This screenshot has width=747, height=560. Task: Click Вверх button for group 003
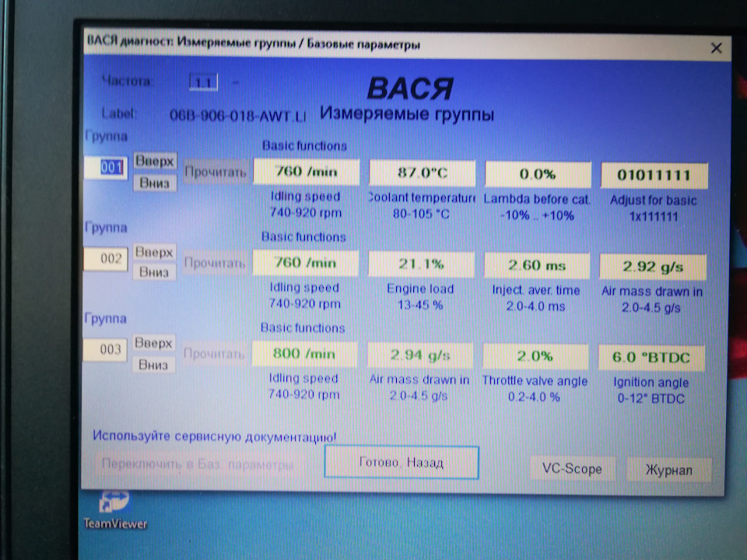pos(153,343)
